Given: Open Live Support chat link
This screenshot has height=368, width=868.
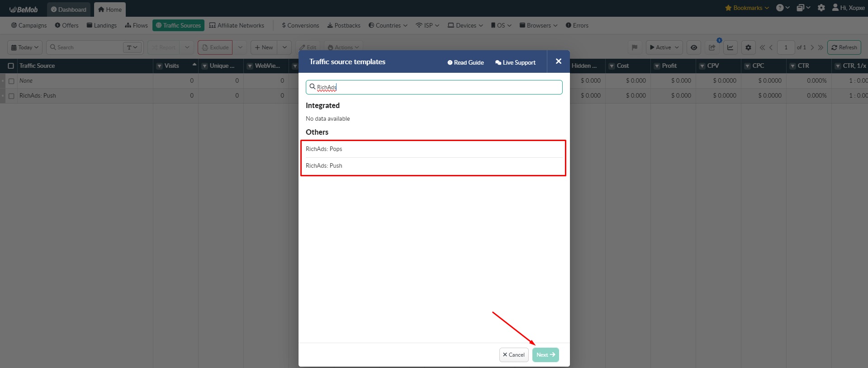Looking at the screenshot, I should click(x=515, y=62).
